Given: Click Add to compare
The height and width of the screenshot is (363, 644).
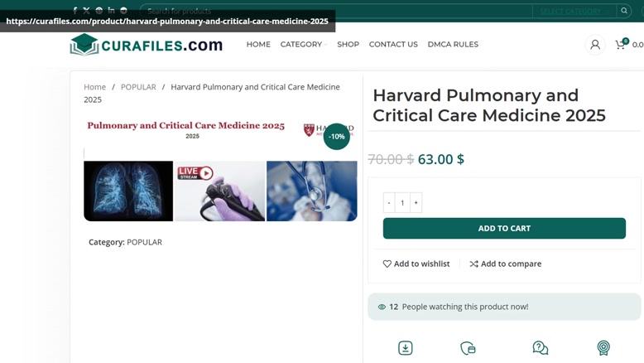Looking at the screenshot, I should (x=506, y=264).
